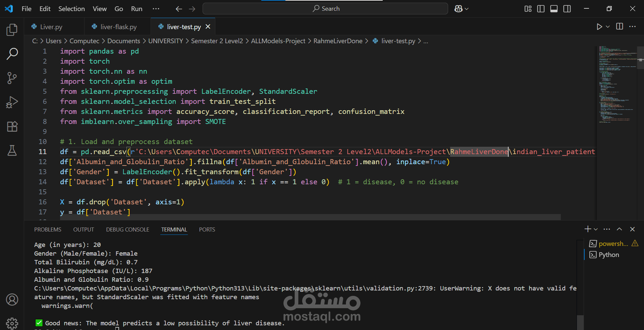
Task: Open the Search view in activity bar
Action: 12,54
